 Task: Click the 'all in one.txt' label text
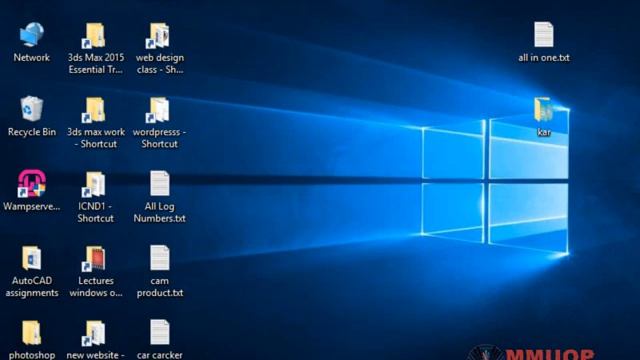tap(544, 58)
